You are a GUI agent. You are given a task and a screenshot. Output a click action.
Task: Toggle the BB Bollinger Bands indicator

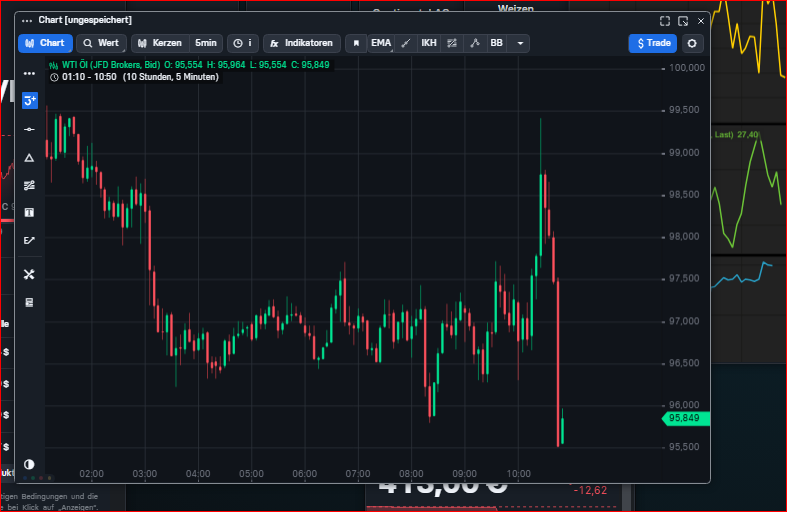496,43
